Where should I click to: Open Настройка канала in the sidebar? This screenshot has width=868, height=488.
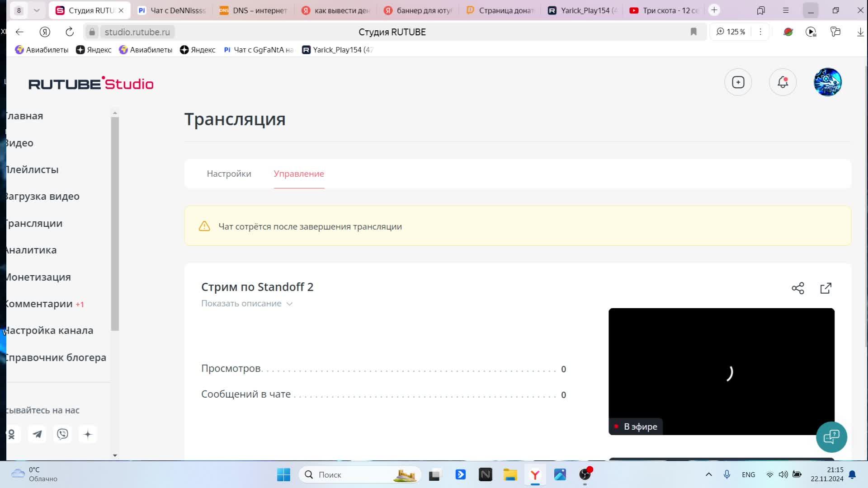tap(49, 330)
